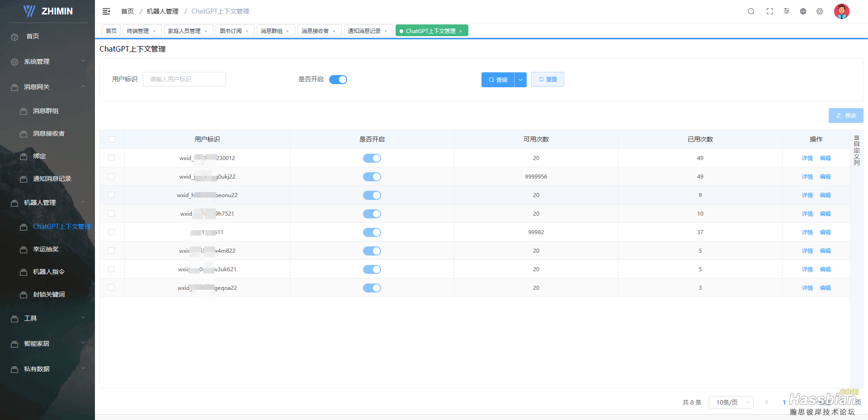Close the 图书订阅 tab
Viewport: 868px width, 420px height.
point(247,31)
